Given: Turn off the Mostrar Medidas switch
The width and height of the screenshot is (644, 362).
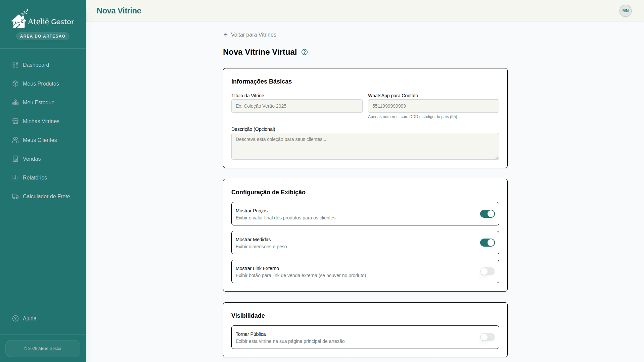Looking at the screenshot, I should (x=487, y=243).
